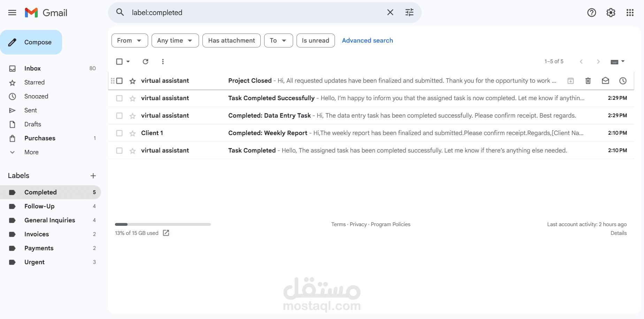Toggle the Has attachment filter chip

click(231, 40)
